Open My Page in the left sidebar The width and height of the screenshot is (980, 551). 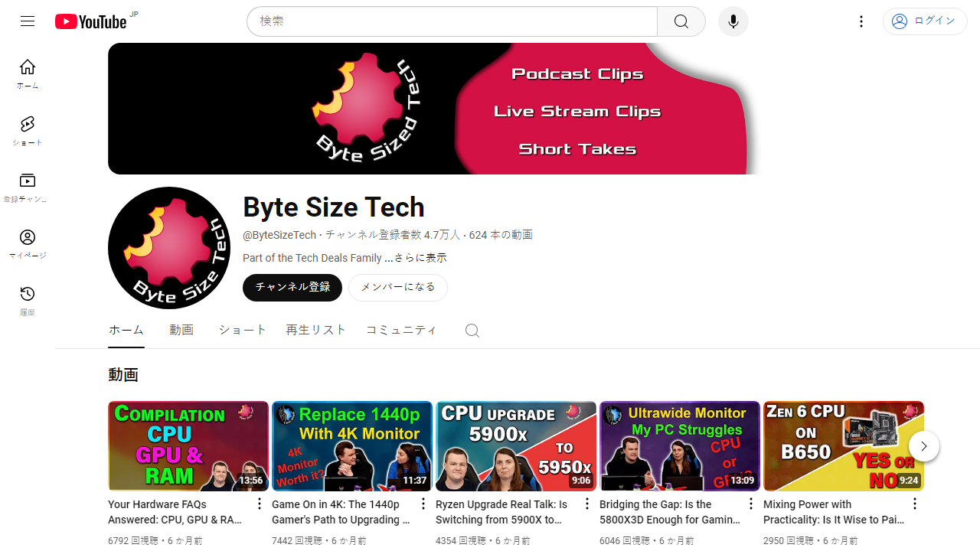pyautogui.click(x=28, y=244)
